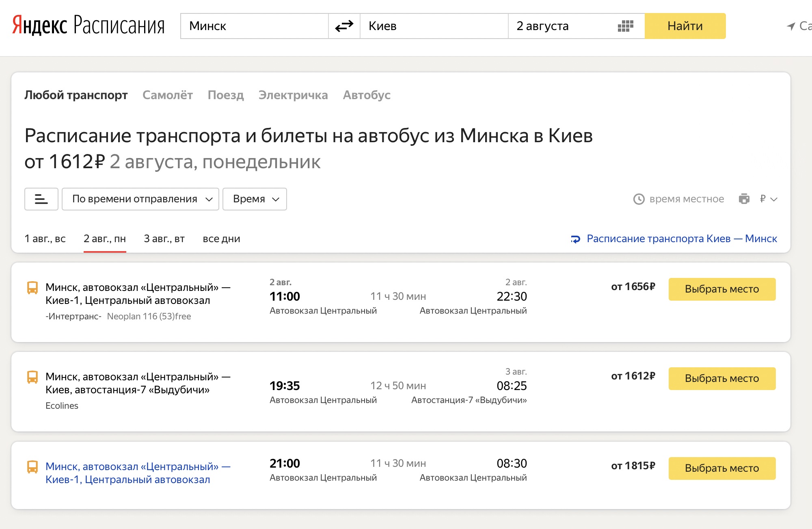Viewport: 812px width, 529px height.
Task: Click the 19:35 departure time
Action: (x=285, y=386)
